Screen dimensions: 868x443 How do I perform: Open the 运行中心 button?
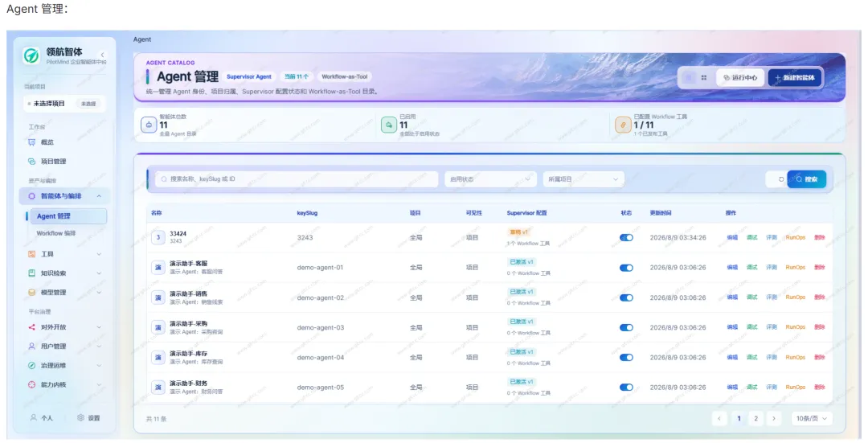(x=740, y=77)
